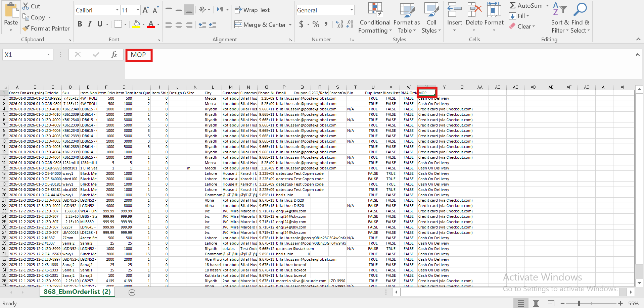The image size is (644, 308).
Task: Toggle Italic formatting
Action: coord(90,24)
